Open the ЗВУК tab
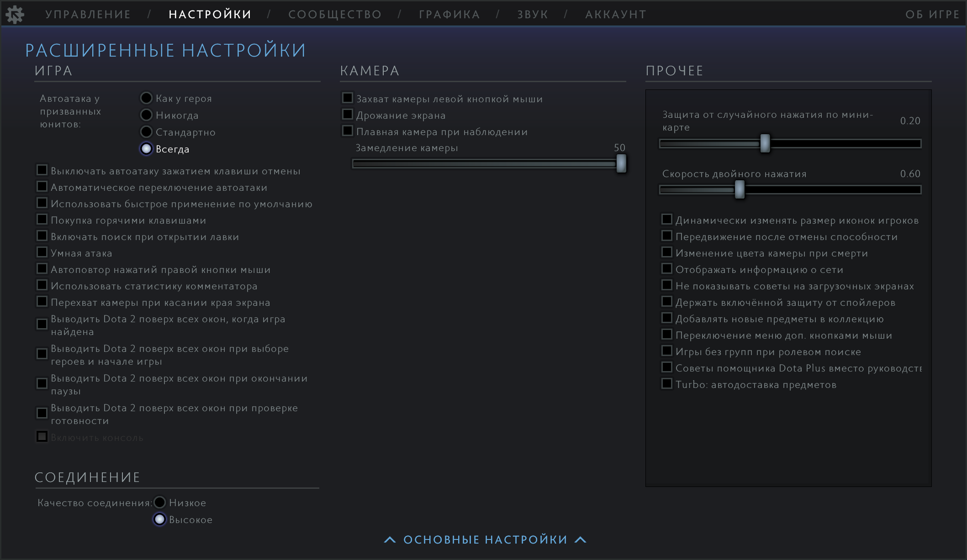The width and height of the screenshot is (967, 560). click(533, 15)
